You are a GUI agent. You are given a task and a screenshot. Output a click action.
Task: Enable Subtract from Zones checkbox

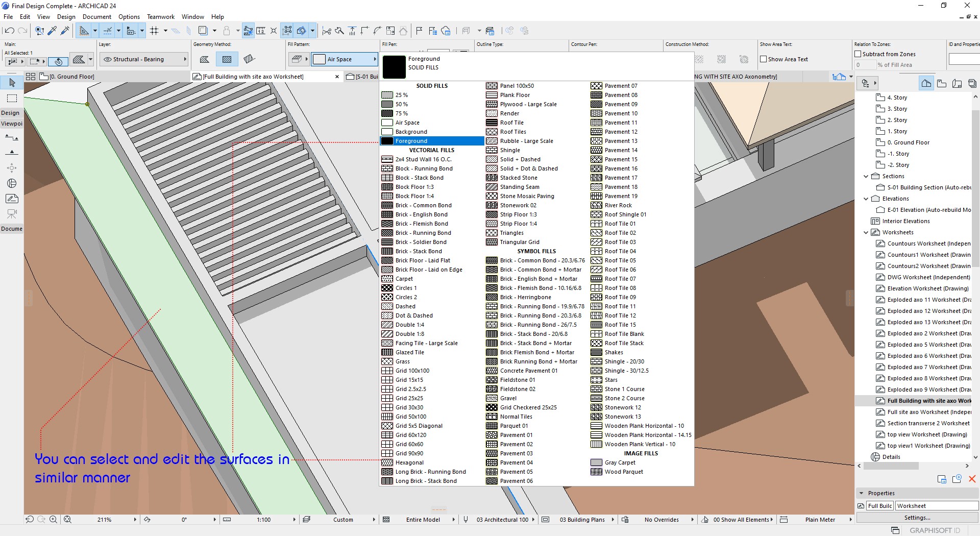[x=858, y=54]
